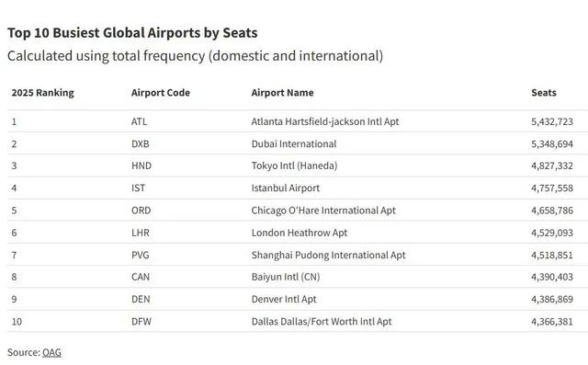
Task: Select Istanbul Airport in the table
Action: click(286, 188)
